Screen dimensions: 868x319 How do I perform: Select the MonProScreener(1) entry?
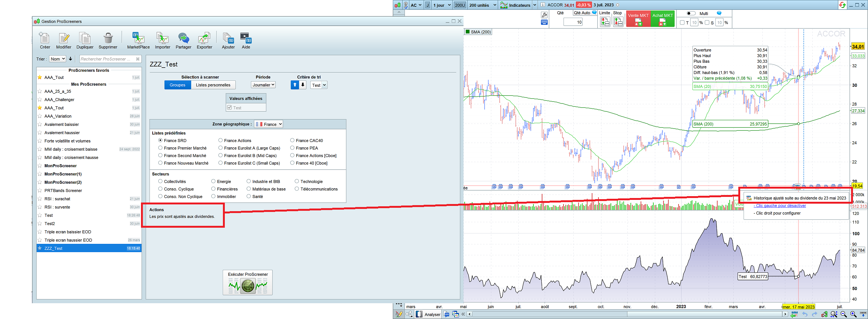click(89, 174)
